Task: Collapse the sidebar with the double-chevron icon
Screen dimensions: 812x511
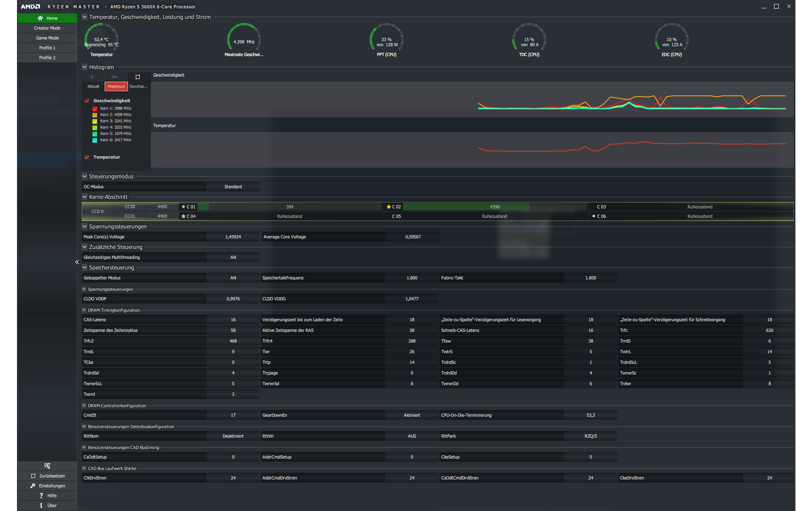Action: [77, 262]
